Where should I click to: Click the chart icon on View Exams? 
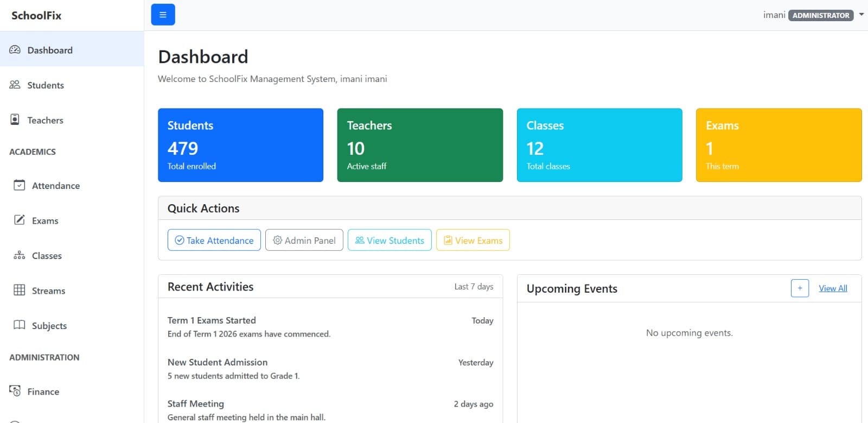448,240
